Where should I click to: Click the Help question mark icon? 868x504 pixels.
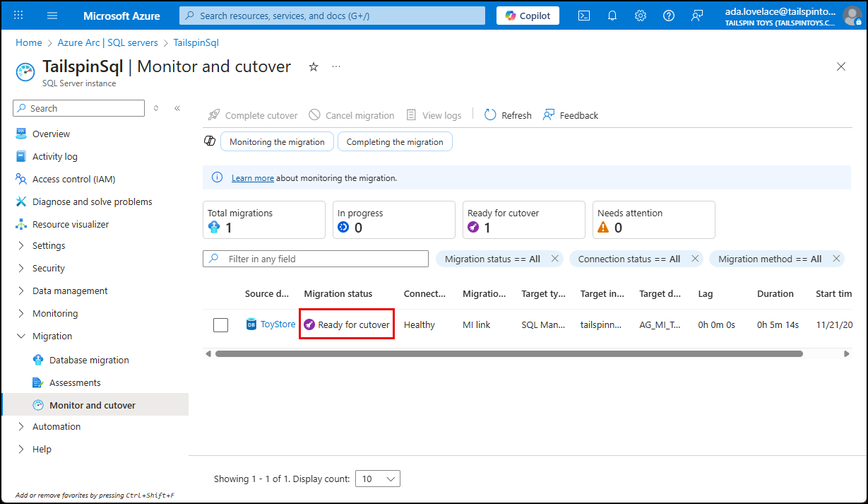point(668,15)
